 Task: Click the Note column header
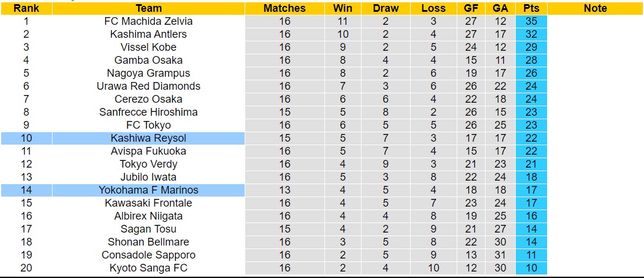coord(595,8)
